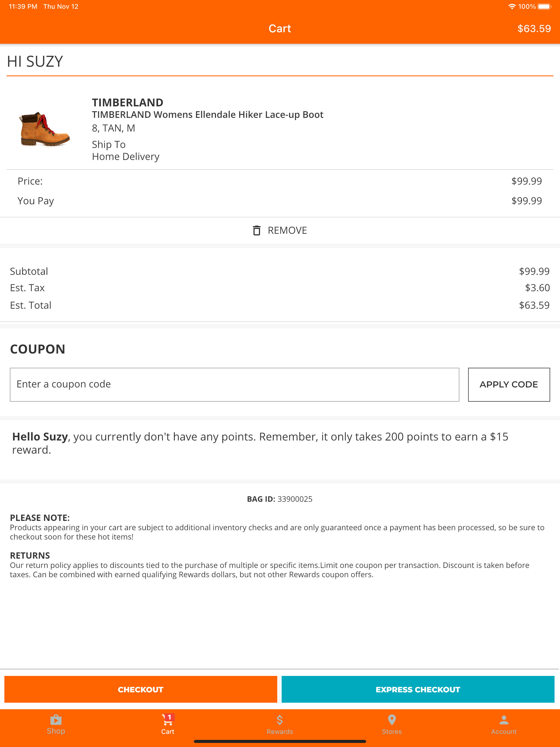This screenshot has height=747, width=560.
Task: Tap the cart total in header
Action: pos(534,29)
